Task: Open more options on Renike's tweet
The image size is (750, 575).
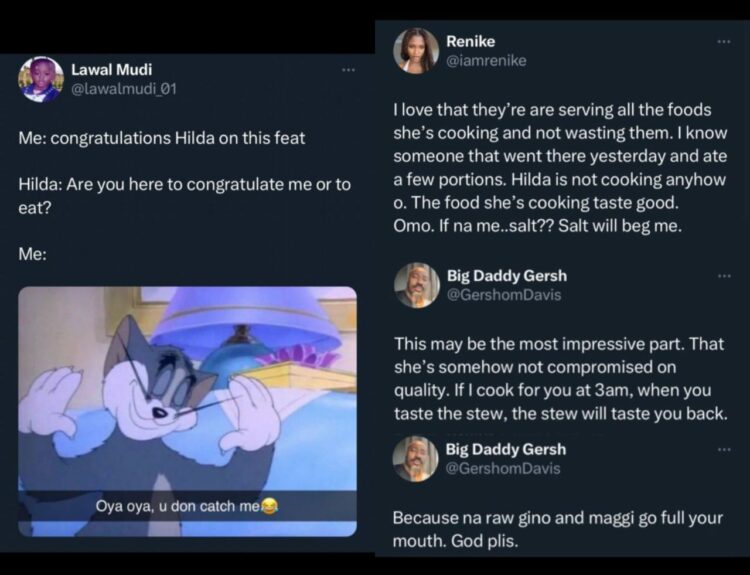Action: click(724, 42)
